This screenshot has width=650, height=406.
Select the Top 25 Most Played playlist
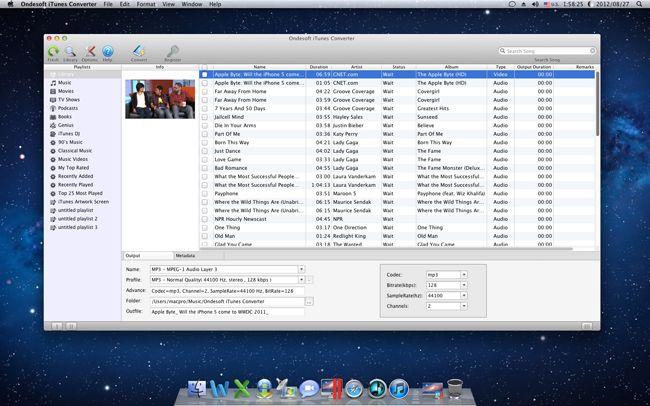click(x=82, y=193)
